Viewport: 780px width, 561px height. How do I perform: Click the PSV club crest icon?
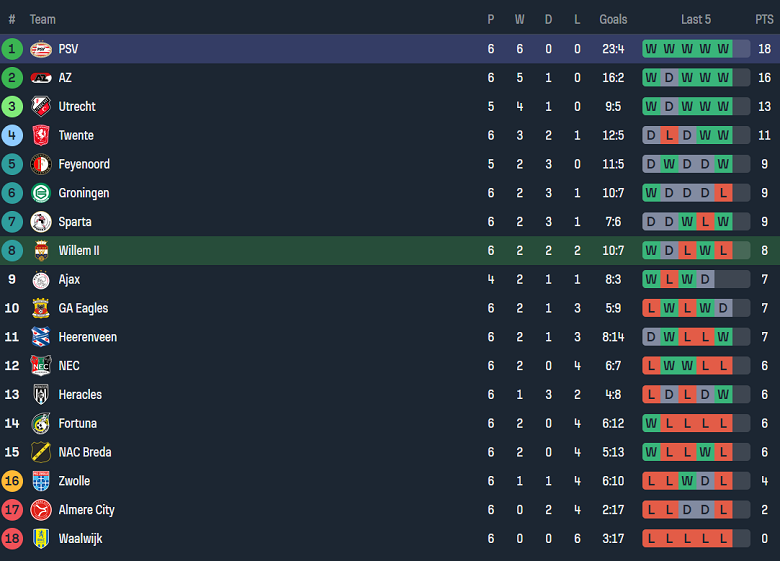tap(41, 49)
